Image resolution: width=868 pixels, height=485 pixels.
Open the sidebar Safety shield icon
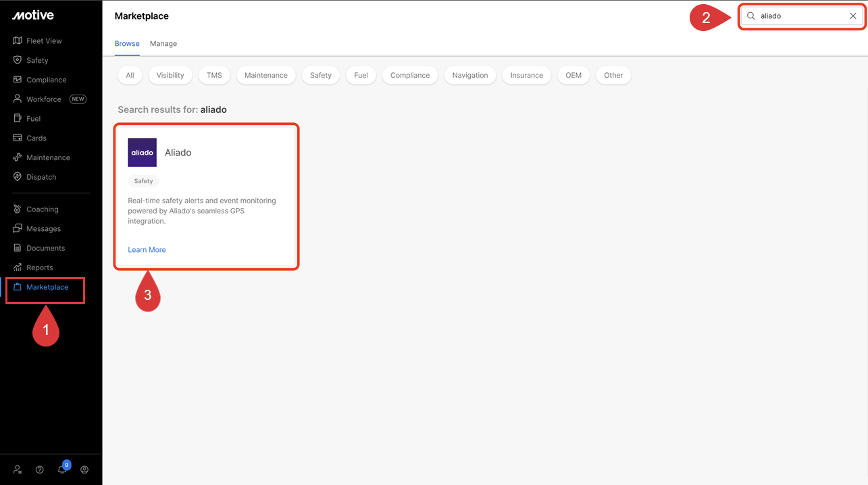coord(18,60)
